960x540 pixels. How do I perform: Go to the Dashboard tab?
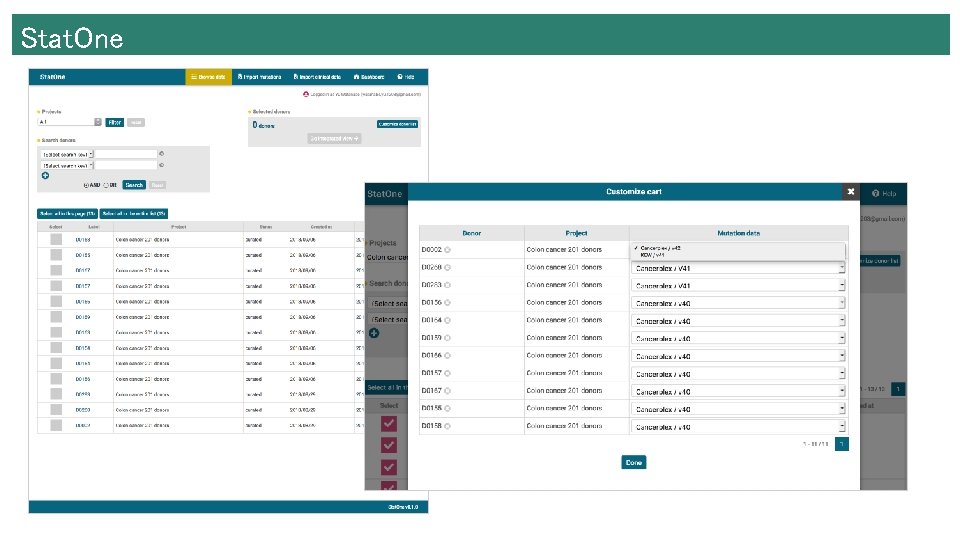tap(369, 77)
